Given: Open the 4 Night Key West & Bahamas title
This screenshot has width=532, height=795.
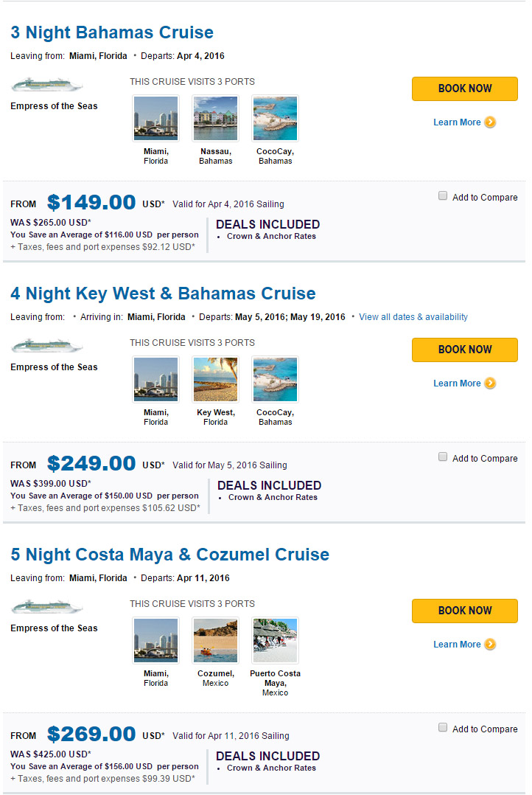Looking at the screenshot, I should 163,294.
